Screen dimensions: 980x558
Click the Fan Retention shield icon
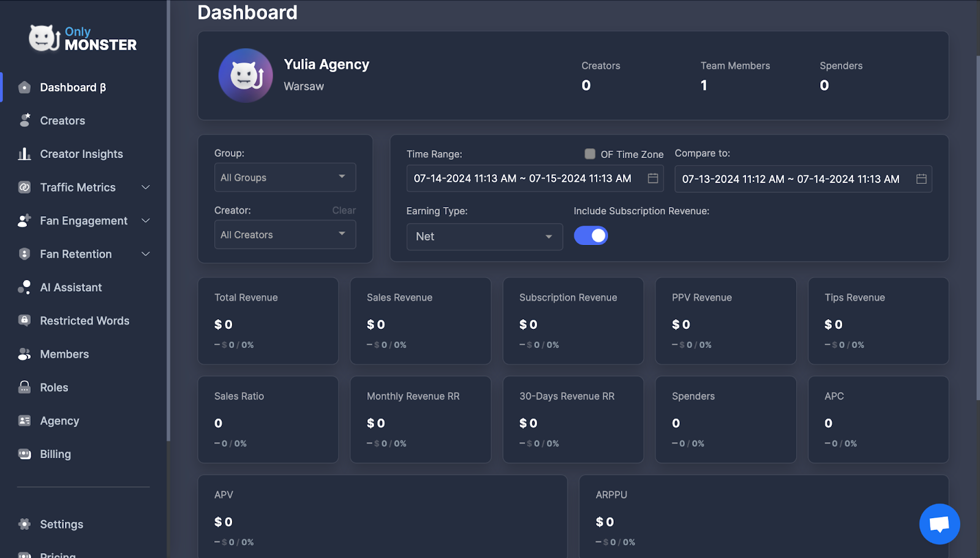pyautogui.click(x=24, y=254)
